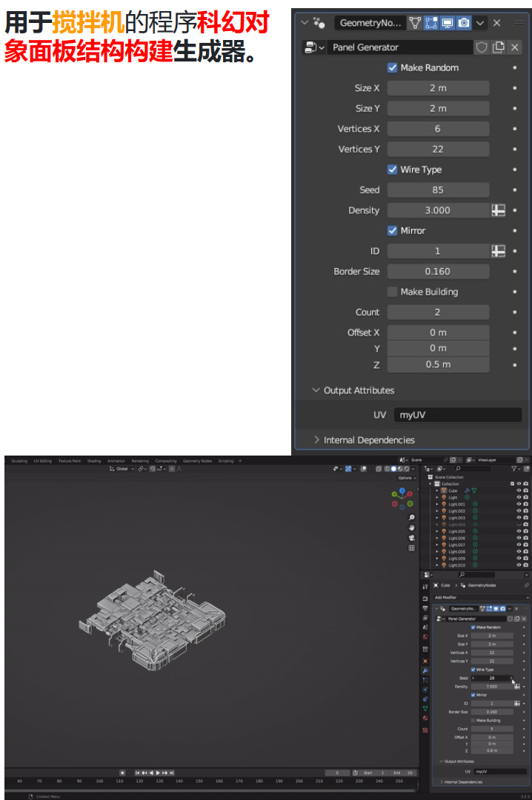Toggle Wire Type checkbox in the enlarged panel
Screen dimensions: 532x800
click(x=392, y=170)
